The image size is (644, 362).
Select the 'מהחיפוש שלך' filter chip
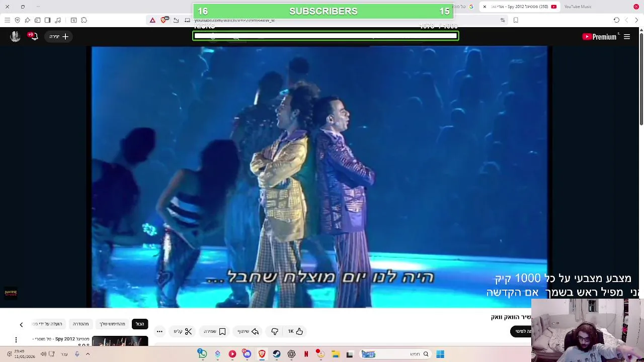112,324
